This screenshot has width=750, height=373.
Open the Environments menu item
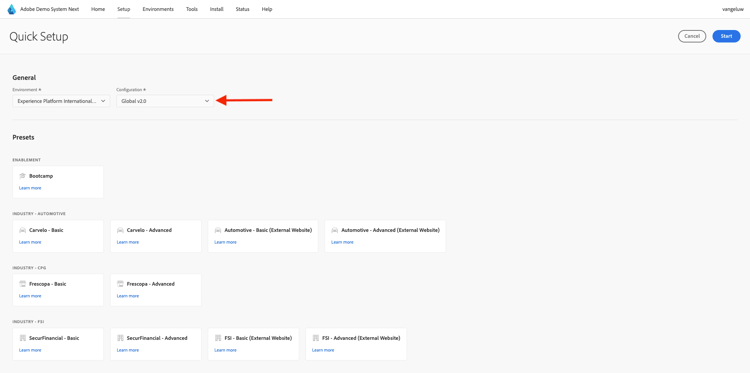coord(158,9)
